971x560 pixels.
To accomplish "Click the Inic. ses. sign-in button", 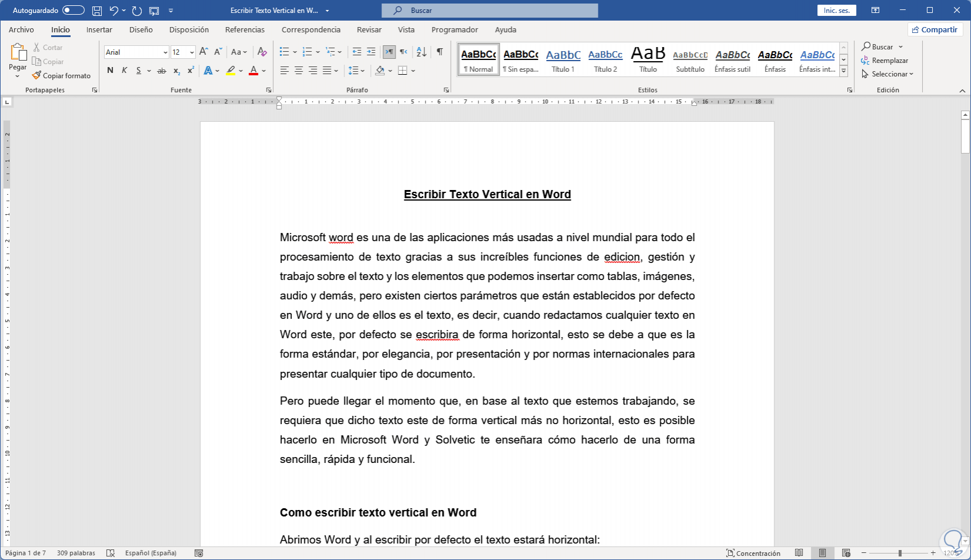I will click(x=837, y=11).
